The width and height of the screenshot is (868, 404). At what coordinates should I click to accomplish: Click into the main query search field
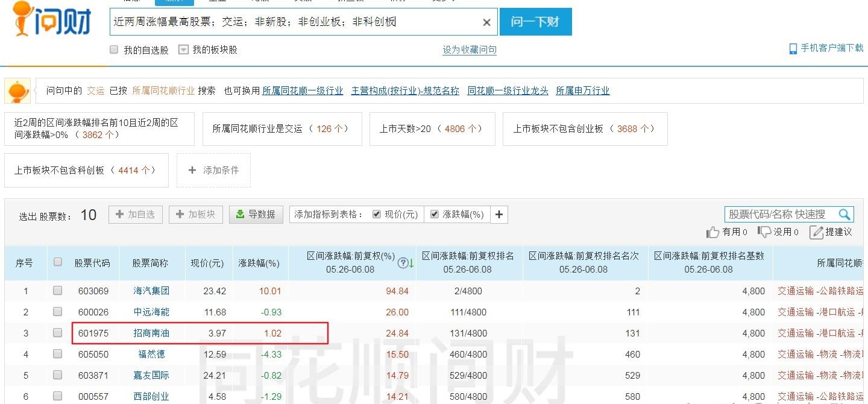click(295, 22)
